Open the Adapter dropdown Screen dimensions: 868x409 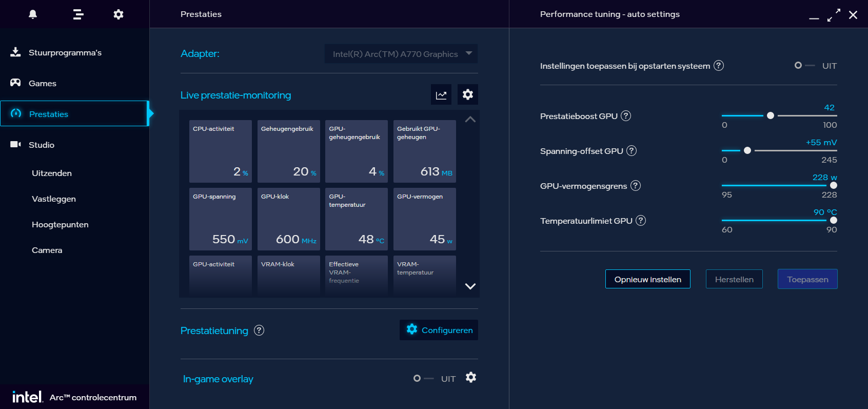tap(401, 54)
